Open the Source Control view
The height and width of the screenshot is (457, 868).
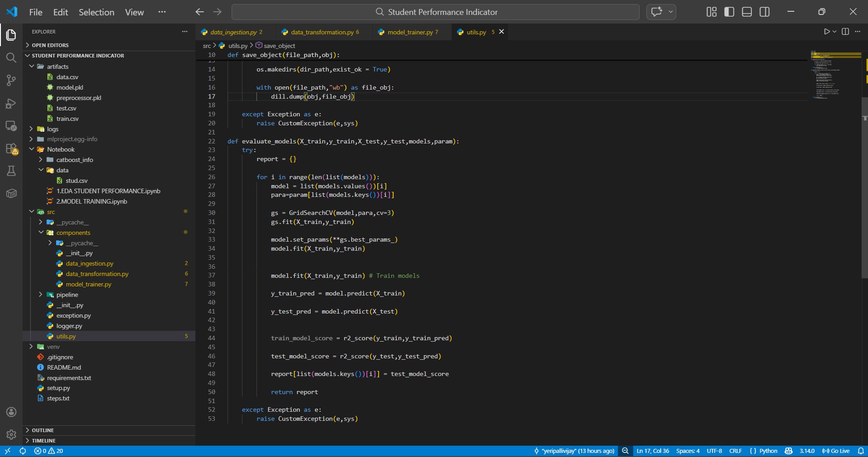(11, 81)
